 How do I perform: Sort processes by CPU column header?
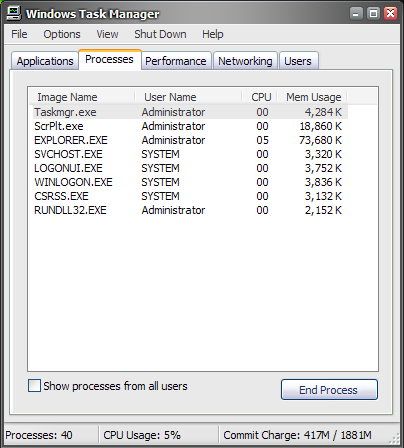260,97
